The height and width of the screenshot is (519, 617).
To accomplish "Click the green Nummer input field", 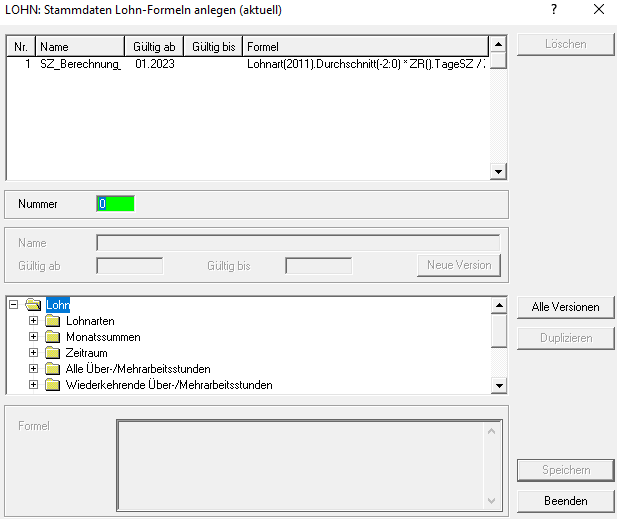I will click(x=115, y=204).
